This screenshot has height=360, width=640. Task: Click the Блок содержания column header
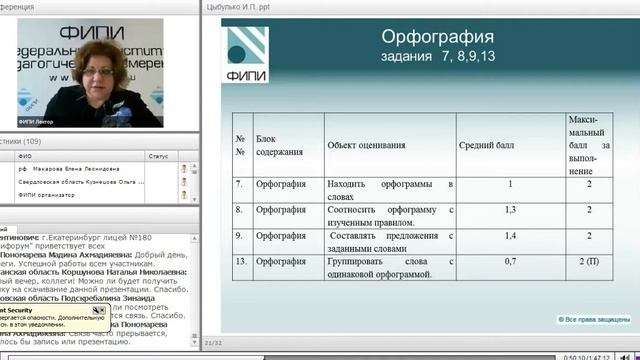(289, 145)
